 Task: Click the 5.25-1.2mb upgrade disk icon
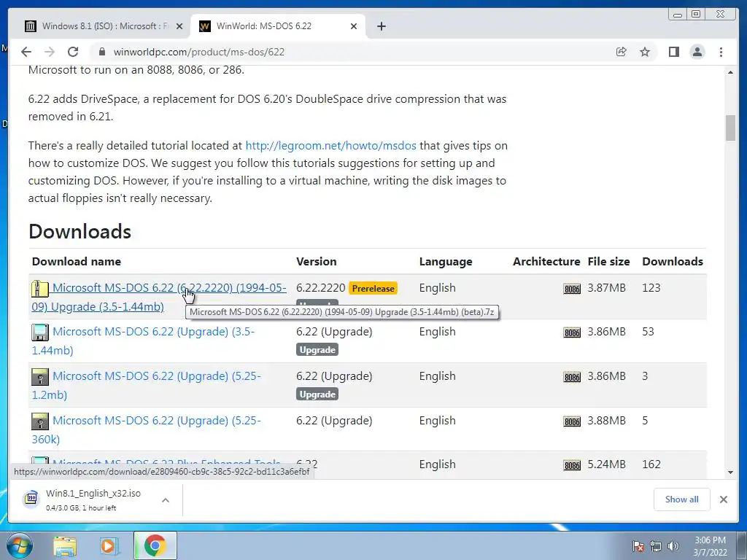coord(40,377)
